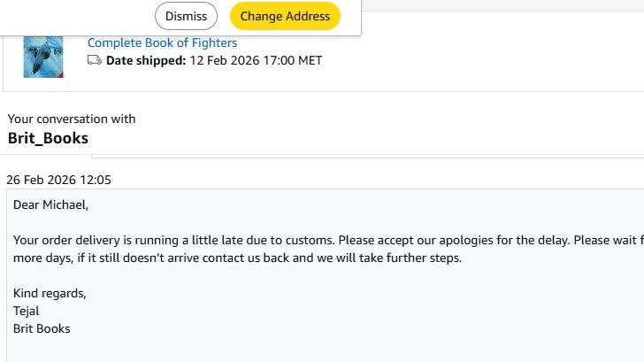Click the "Kind regards," closing line
This screenshot has width=644, height=362.
coord(50,293)
